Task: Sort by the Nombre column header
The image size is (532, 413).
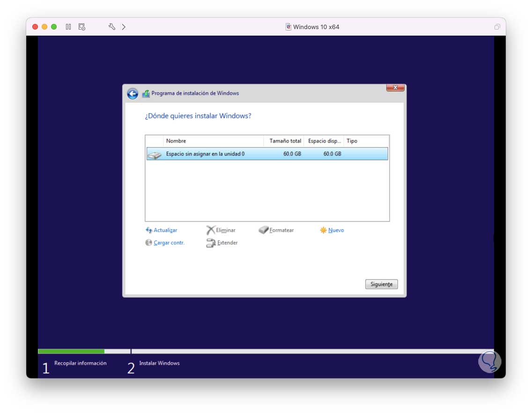Action: point(214,141)
